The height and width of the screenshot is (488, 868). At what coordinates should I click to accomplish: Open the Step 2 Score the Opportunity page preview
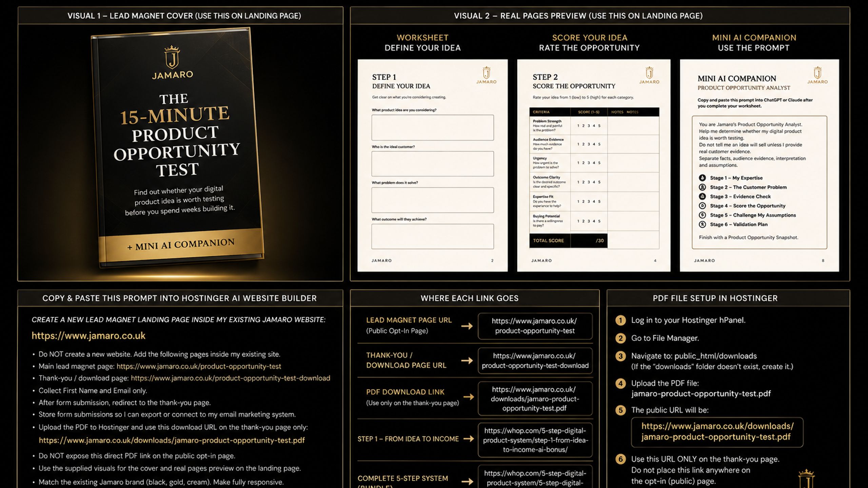coord(594,165)
